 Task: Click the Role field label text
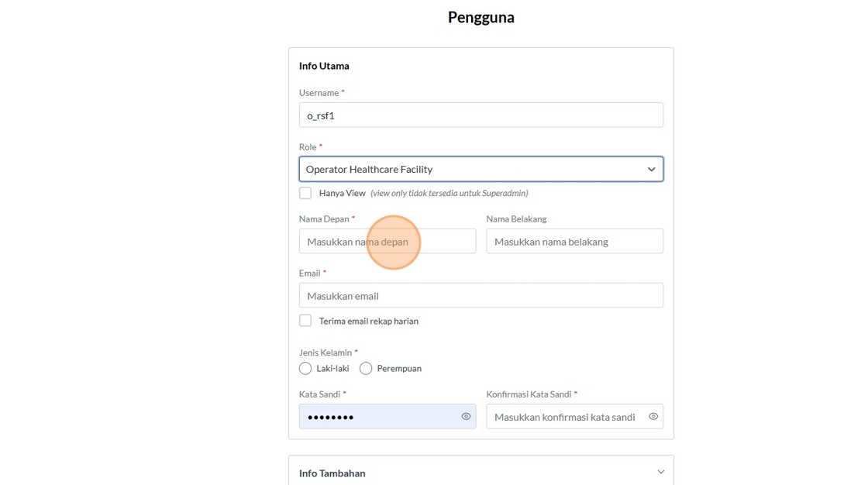(x=308, y=147)
